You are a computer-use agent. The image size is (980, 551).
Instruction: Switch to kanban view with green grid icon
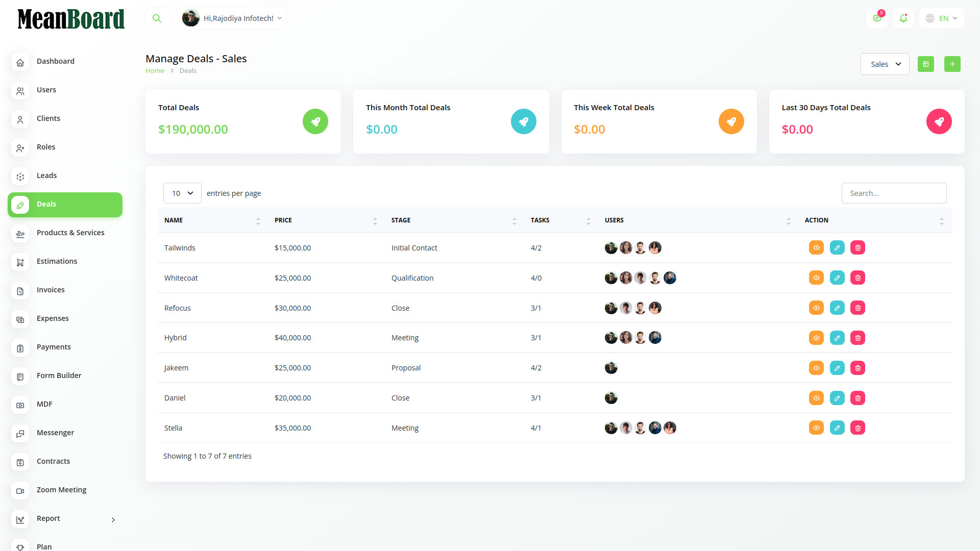tap(926, 64)
